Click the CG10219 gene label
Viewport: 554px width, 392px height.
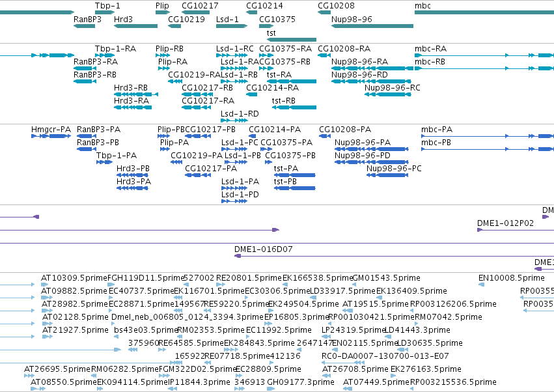click(186, 19)
